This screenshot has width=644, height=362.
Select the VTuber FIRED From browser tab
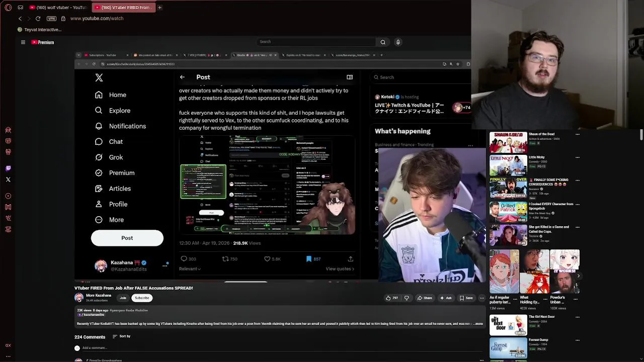[x=124, y=8]
